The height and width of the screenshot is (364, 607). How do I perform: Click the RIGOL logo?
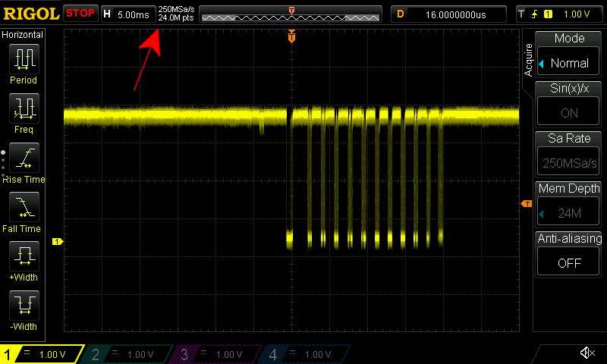point(31,14)
